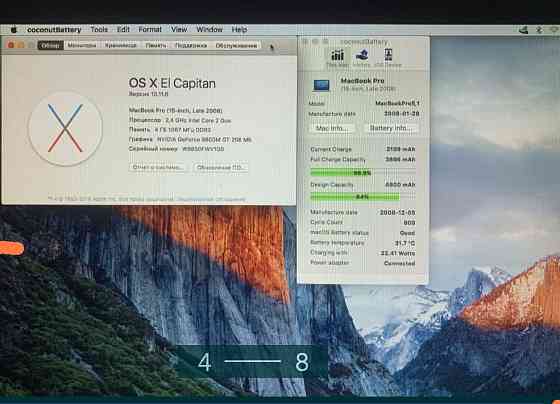560x404 pixels.
Task: Open the Tools menu
Action: [99, 30]
